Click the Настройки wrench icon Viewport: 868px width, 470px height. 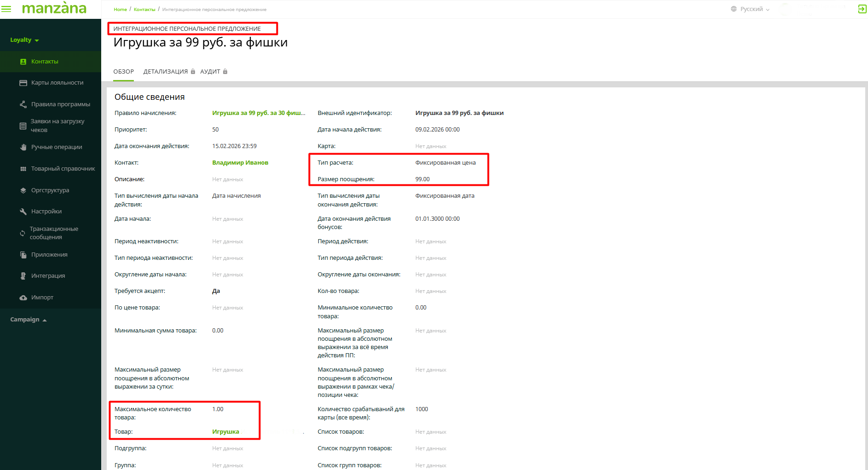[x=23, y=212]
